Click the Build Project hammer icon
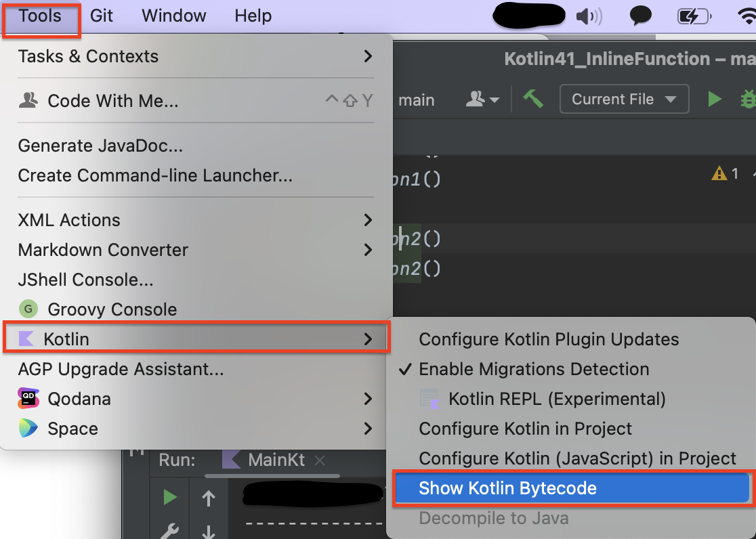Screen dimensions: 756x539 click(533, 99)
